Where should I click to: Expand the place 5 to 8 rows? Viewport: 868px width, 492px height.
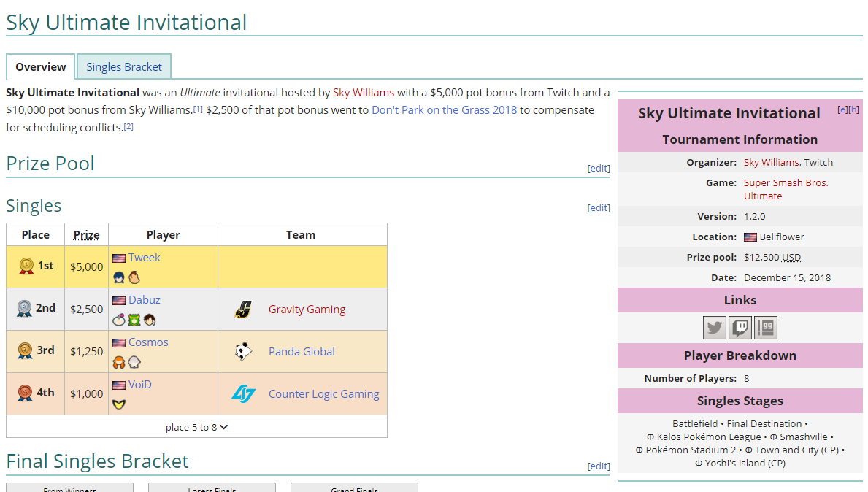click(x=196, y=427)
